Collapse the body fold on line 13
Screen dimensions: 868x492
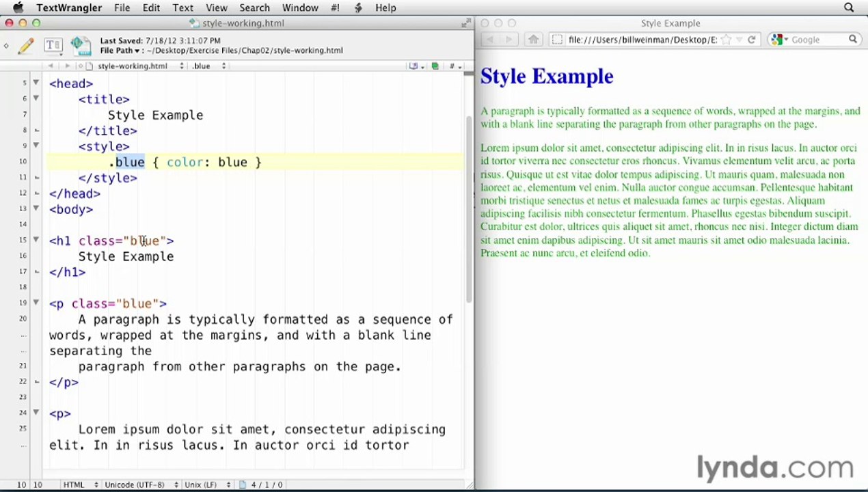point(36,208)
